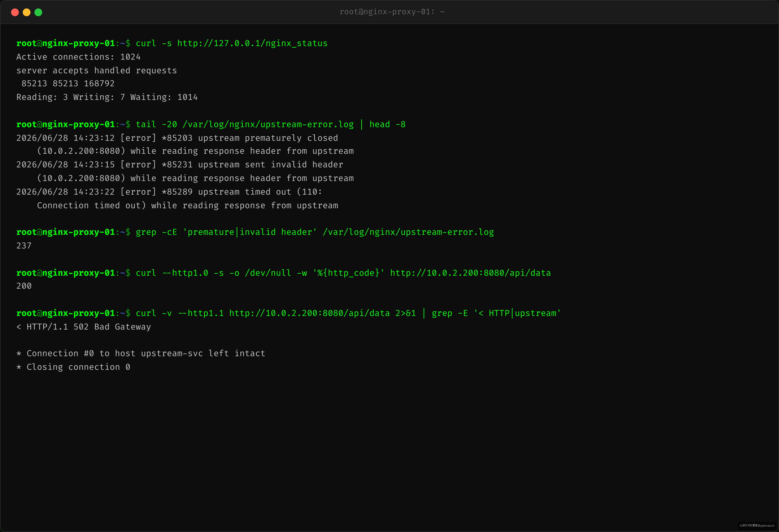Click the 14:23:12 upstream prematurely closed error
The height and width of the screenshot is (532, 779).
[x=177, y=138]
